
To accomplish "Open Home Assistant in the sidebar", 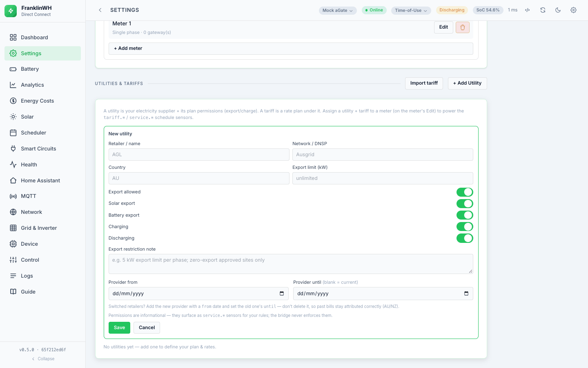I will [42, 181].
